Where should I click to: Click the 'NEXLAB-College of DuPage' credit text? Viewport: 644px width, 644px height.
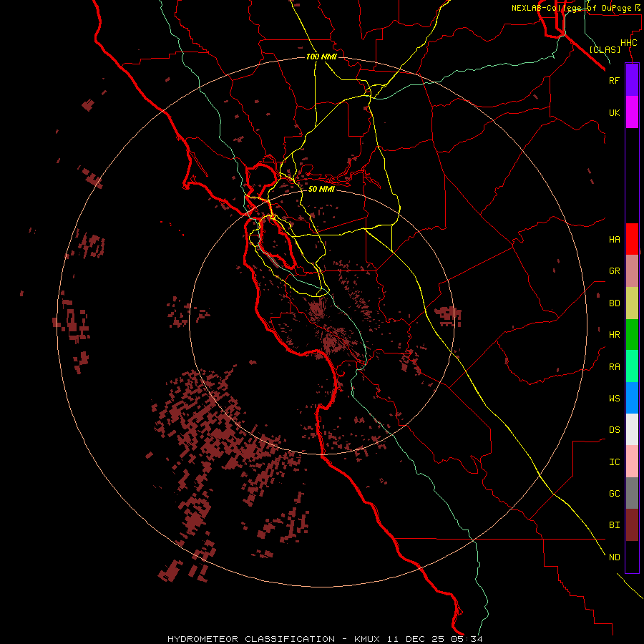coord(573,8)
